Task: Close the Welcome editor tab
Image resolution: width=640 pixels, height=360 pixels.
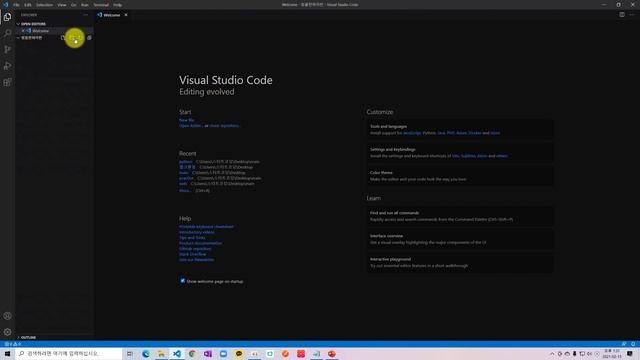Action: point(126,15)
